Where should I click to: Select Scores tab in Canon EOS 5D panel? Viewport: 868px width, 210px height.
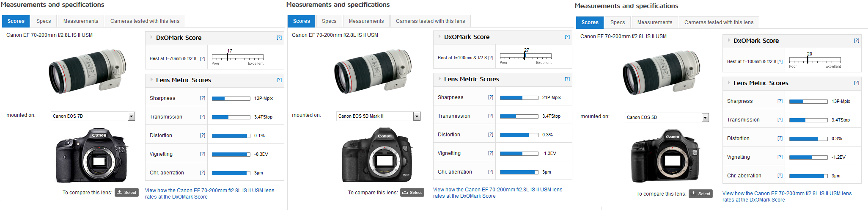point(590,22)
